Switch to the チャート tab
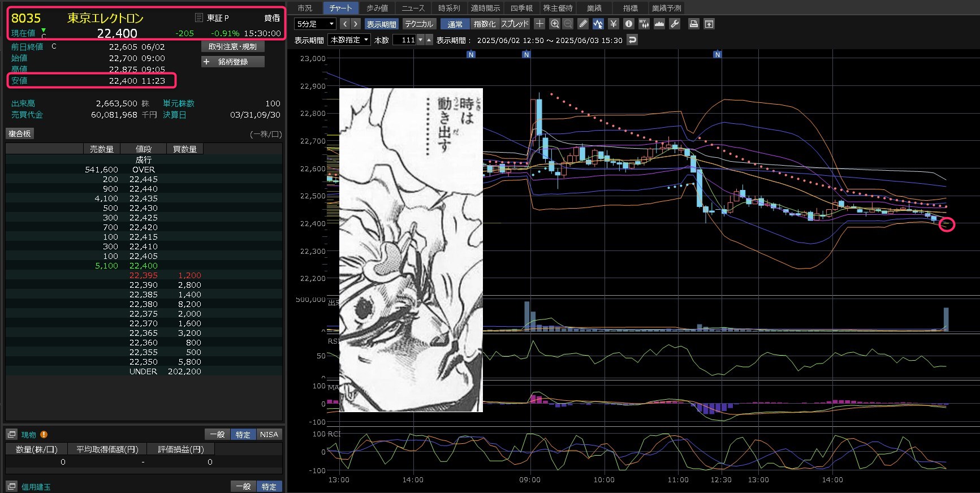This screenshot has height=493, width=980. tap(340, 8)
